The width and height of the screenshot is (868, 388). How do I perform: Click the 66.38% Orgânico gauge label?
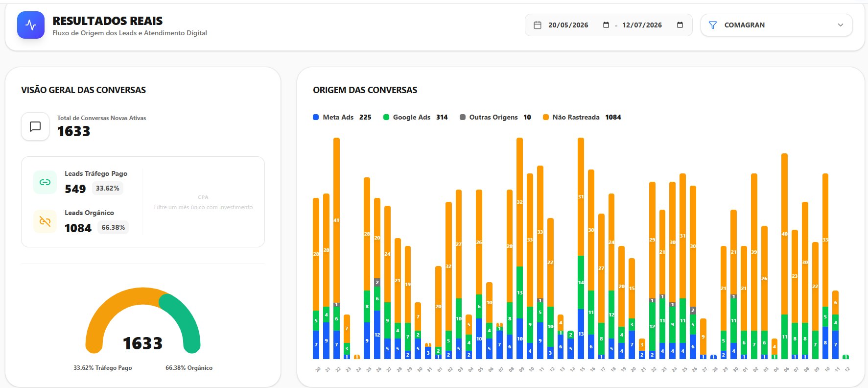click(x=189, y=368)
